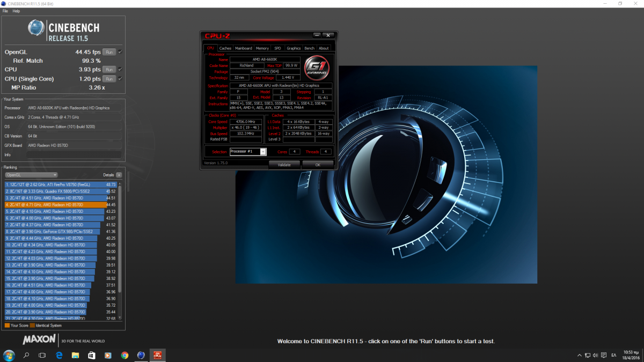Run the OpenGL benchmark
The image size is (644, 362).
point(109,52)
